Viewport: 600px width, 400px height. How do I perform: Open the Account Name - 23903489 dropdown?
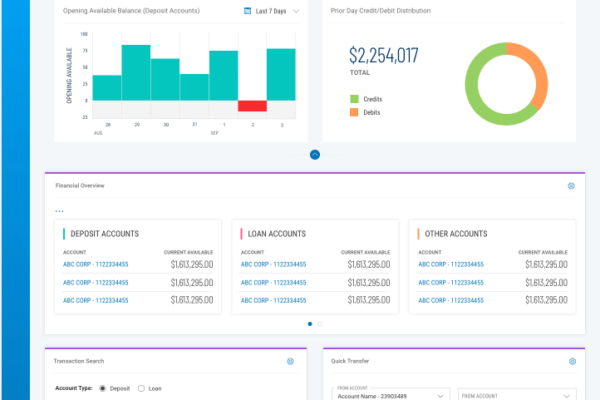[391, 395]
